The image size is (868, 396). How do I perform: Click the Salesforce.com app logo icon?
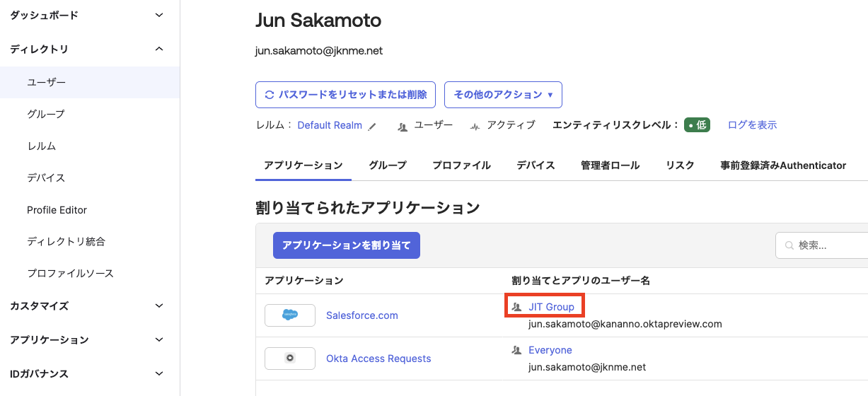pyautogui.click(x=290, y=315)
